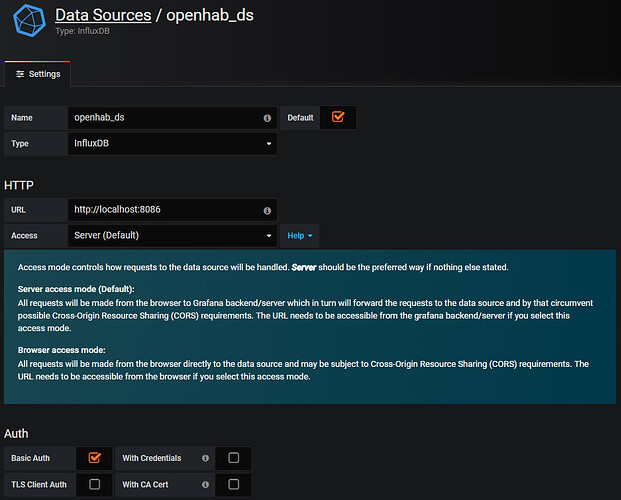Click the info icon in URL field
The height and width of the screenshot is (500, 621).
click(267, 212)
